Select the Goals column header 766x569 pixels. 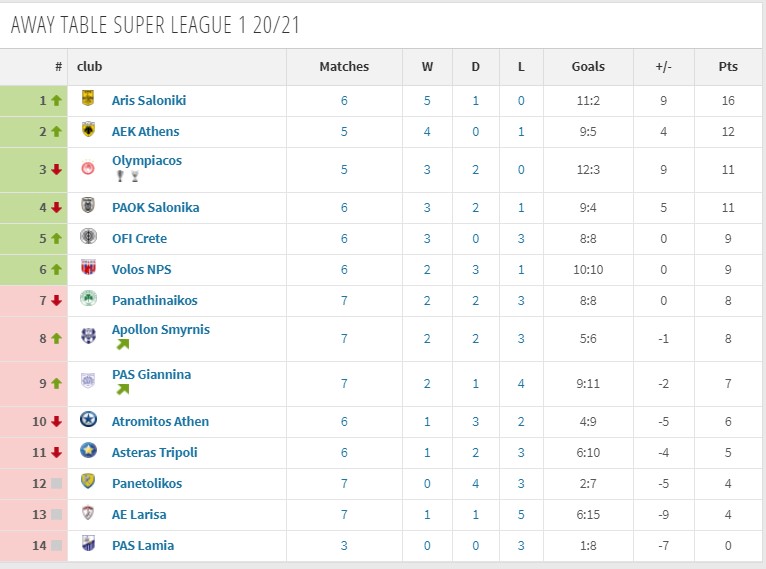(588, 66)
